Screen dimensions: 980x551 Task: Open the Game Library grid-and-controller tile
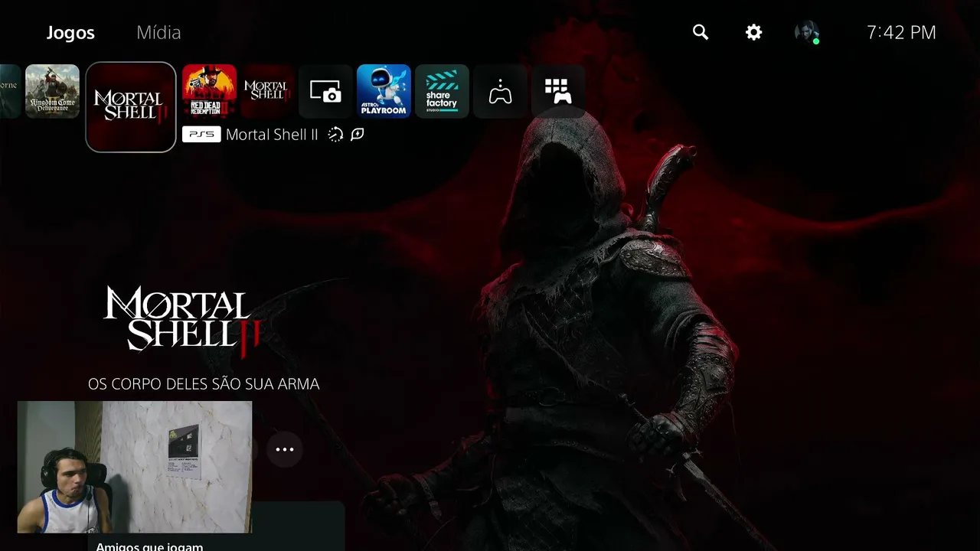pos(558,91)
